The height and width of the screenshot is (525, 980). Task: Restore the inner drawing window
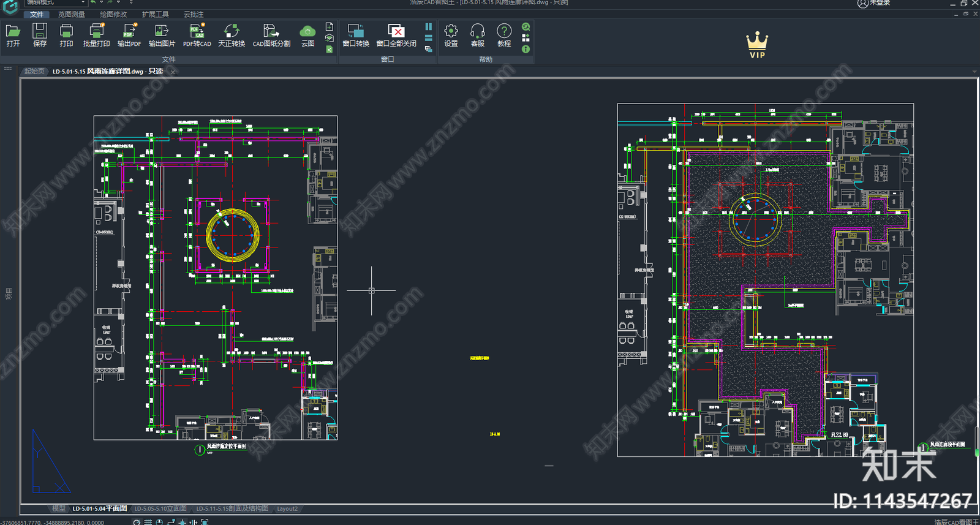pos(966,13)
